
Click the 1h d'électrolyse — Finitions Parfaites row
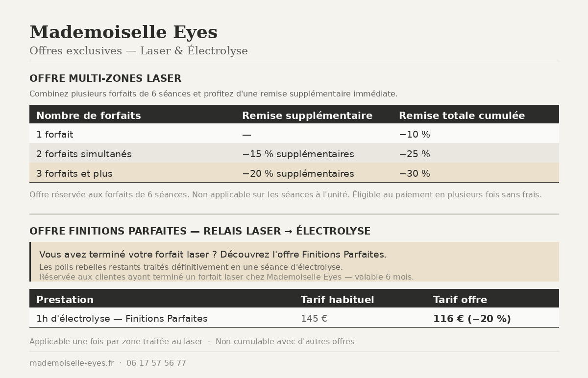pyautogui.click(x=122, y=319)
